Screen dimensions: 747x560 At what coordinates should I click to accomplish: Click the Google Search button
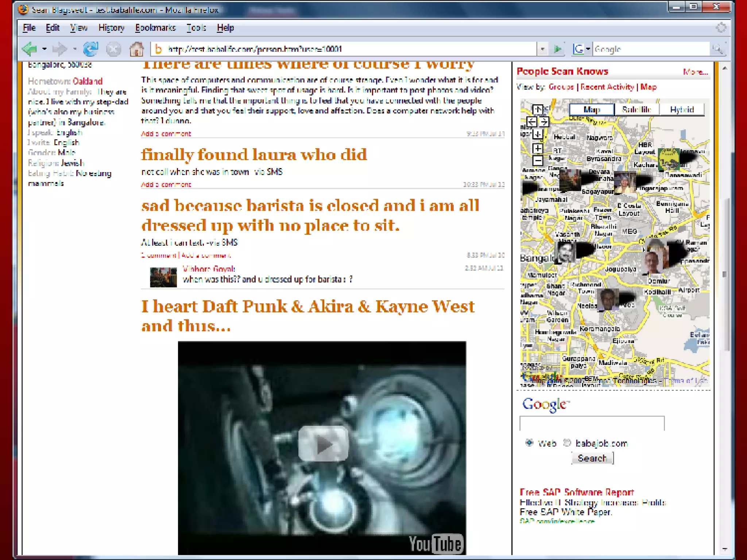coord(592,458)
